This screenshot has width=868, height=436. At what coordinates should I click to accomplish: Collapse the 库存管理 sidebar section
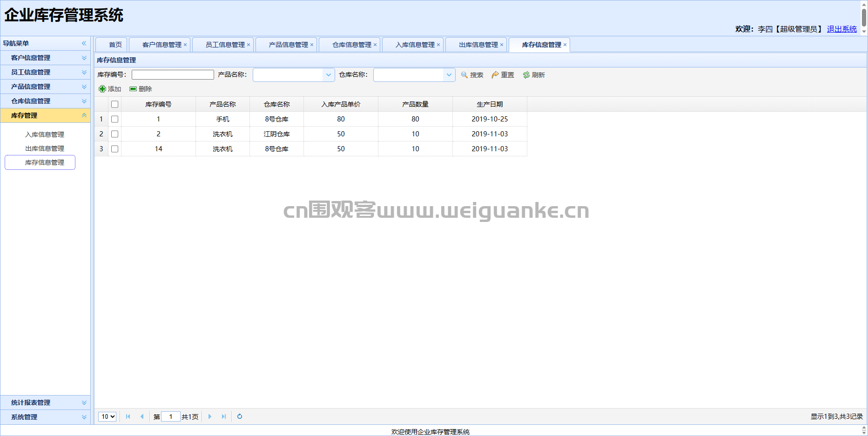coord(45,115)
